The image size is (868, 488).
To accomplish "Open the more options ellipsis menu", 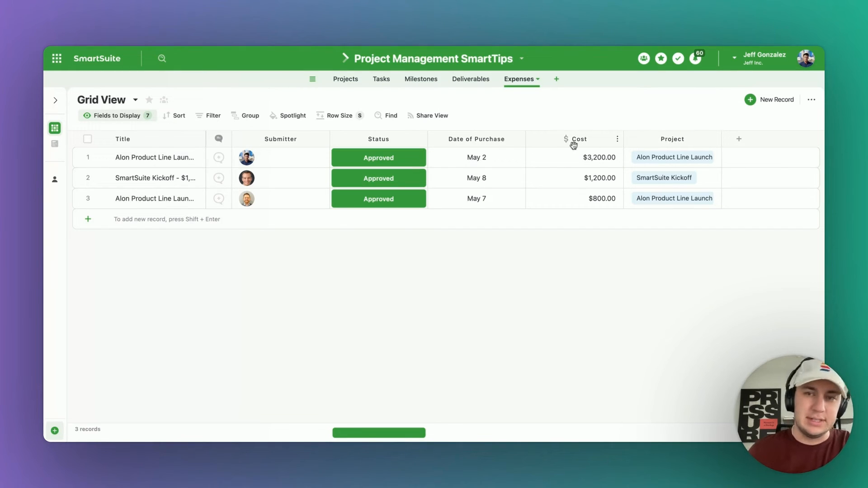I will coord(811,99).
